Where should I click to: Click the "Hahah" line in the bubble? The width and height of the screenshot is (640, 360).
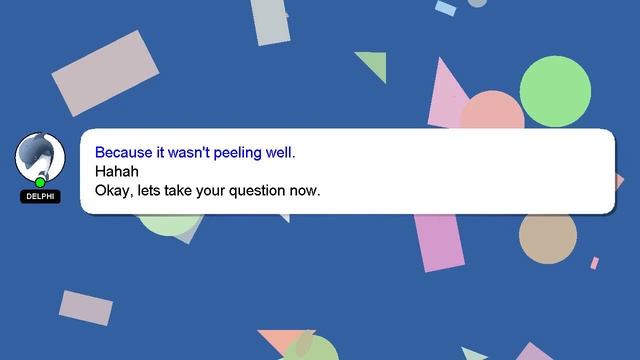click(117, 171)
